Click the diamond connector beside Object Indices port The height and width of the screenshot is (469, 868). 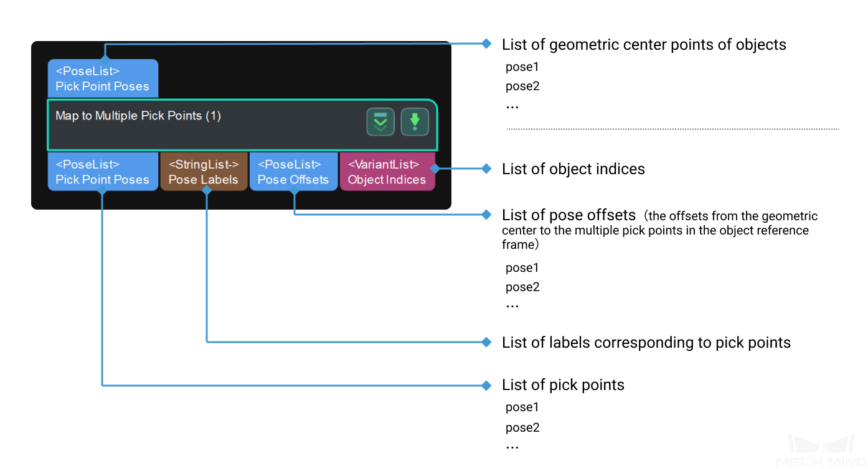tap(435, 169)
